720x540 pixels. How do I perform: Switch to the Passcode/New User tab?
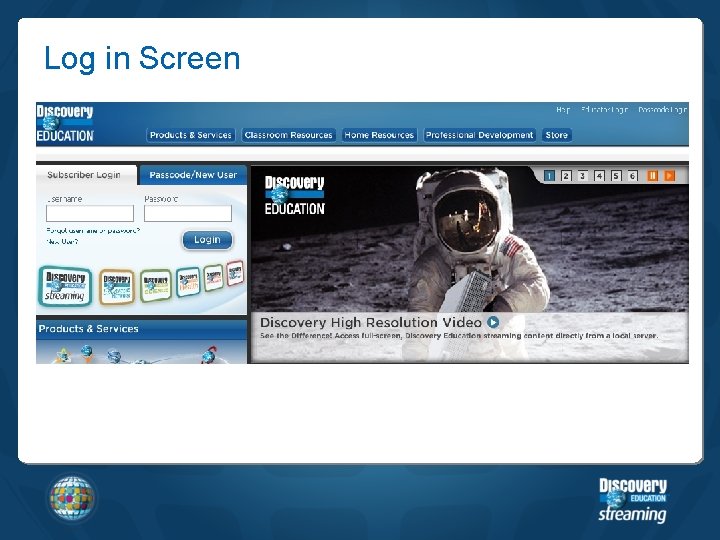point(193,175)
